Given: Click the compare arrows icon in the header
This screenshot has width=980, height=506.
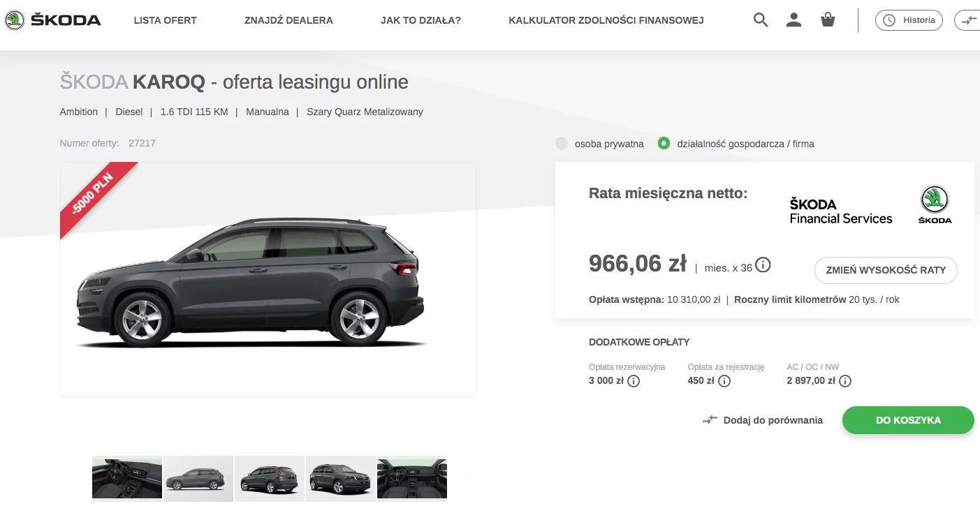Looking at the screenshot, I should 968,20.
